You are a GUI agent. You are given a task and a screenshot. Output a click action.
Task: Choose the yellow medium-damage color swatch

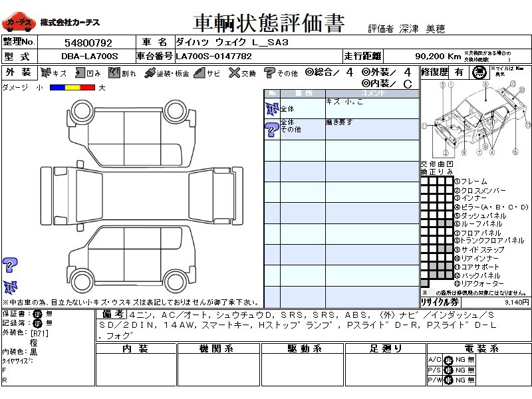[x=72, y=88]
